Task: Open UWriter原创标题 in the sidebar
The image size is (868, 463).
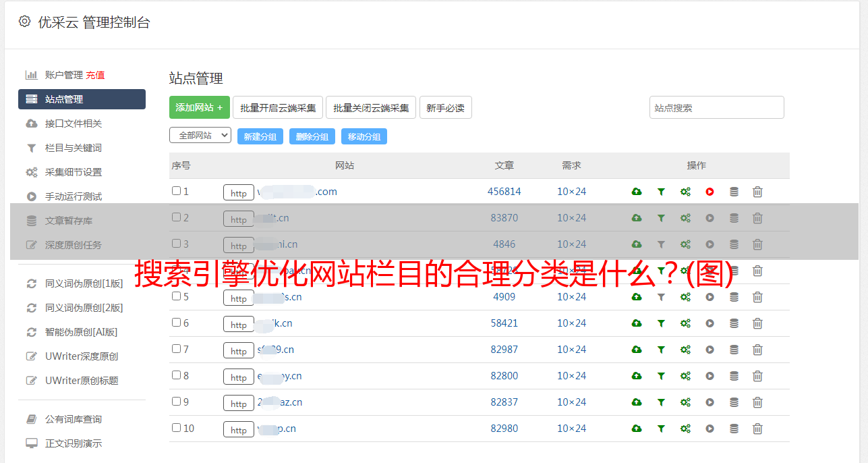Action: 82,381
